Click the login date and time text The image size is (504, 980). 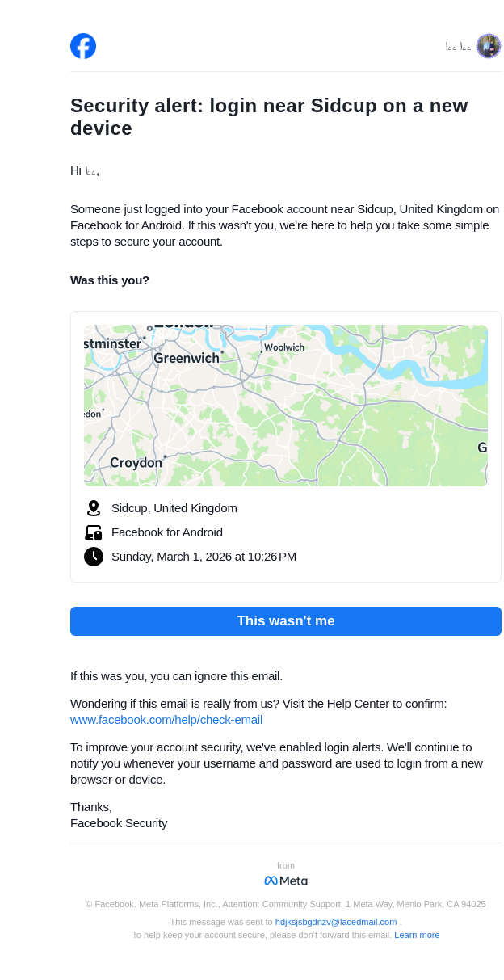coord(204,557)
